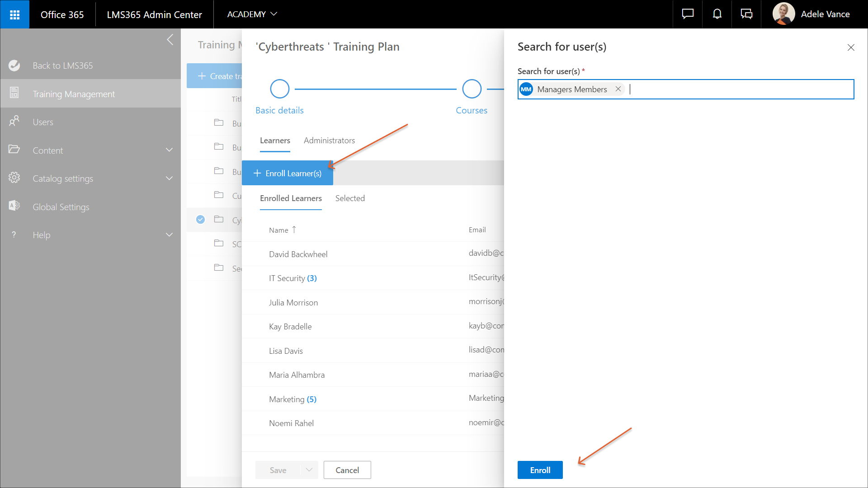Viewport: 868px width, 488px height.
Task: Switch to the Selected tab
Action: click(x=350, y=198)
